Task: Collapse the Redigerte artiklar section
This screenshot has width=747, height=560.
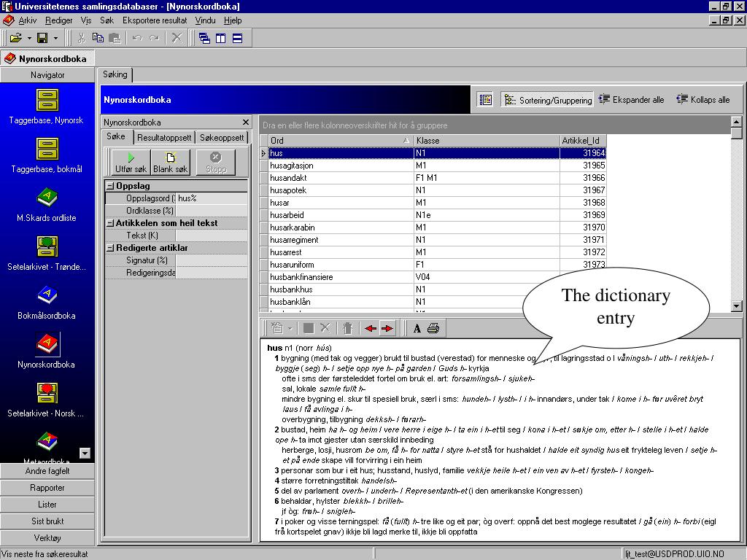Action: coord(110,248)
